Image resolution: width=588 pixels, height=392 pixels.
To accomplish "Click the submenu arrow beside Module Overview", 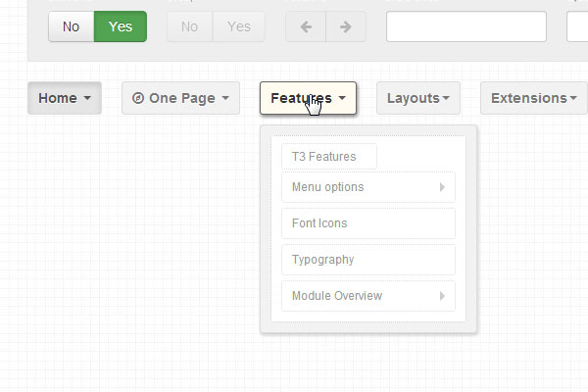I will (x=442, y=296).
